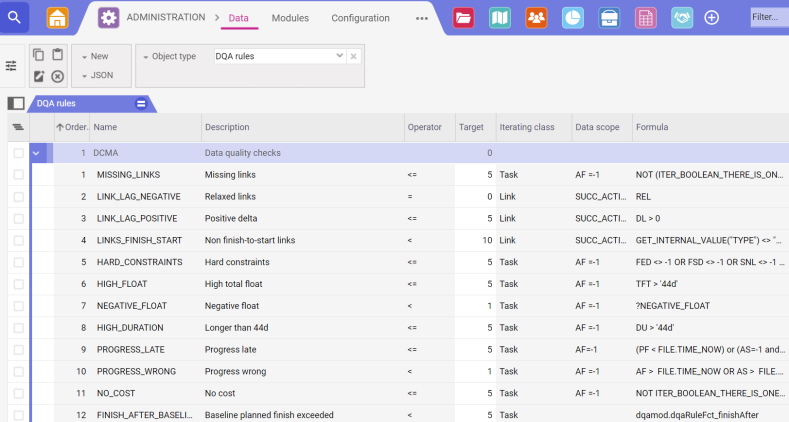Open the Object type dropdown list
Image resolution: width=789 pixels, height=422 pixels.
click(340, 56)
